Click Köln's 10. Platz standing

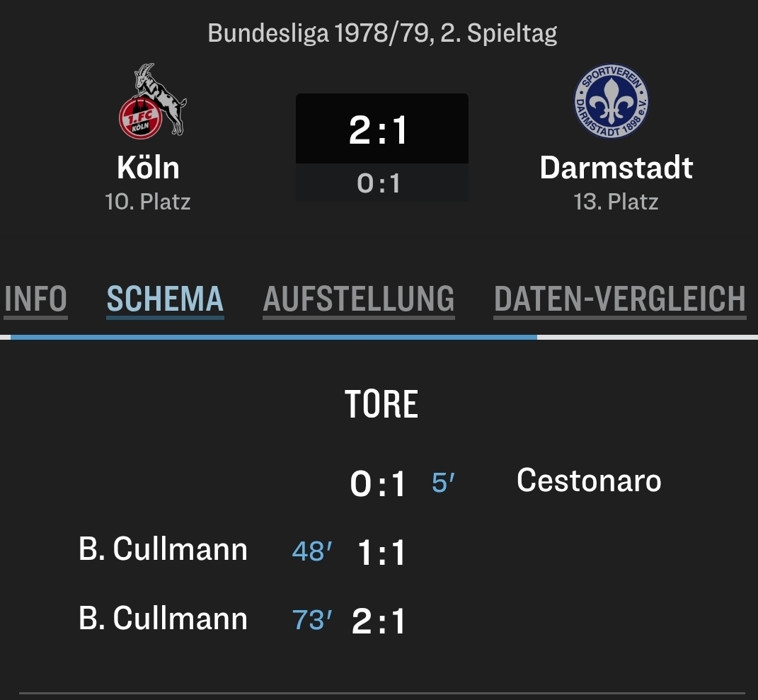[148, 202]
